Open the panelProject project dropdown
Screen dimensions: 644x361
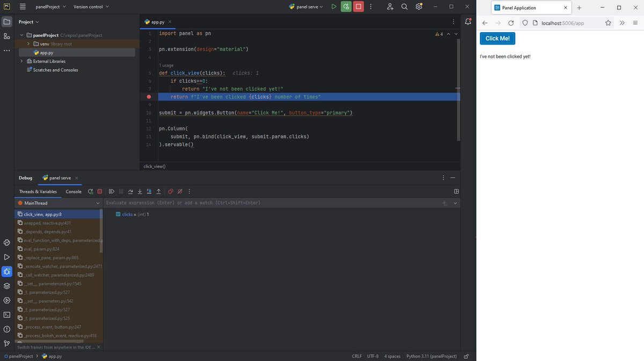51,7
